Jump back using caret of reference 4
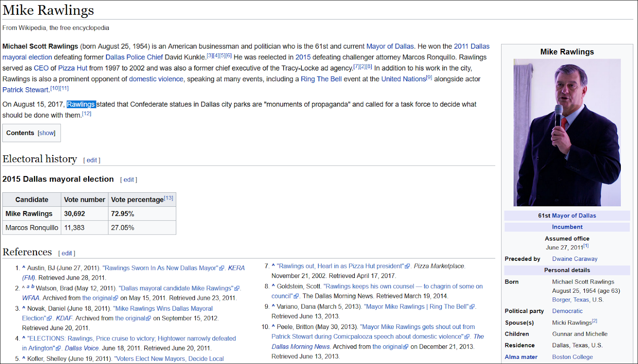This screenshot has height=364, width=638. tap(24, 338)
